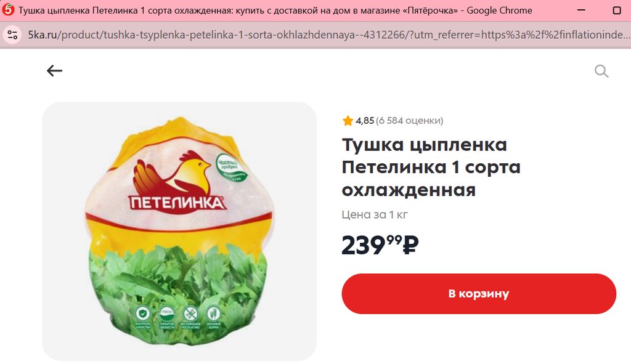631x364 pixels.
Task: Click the 'Цена за 1 кг' label
Action: (375, 214)
